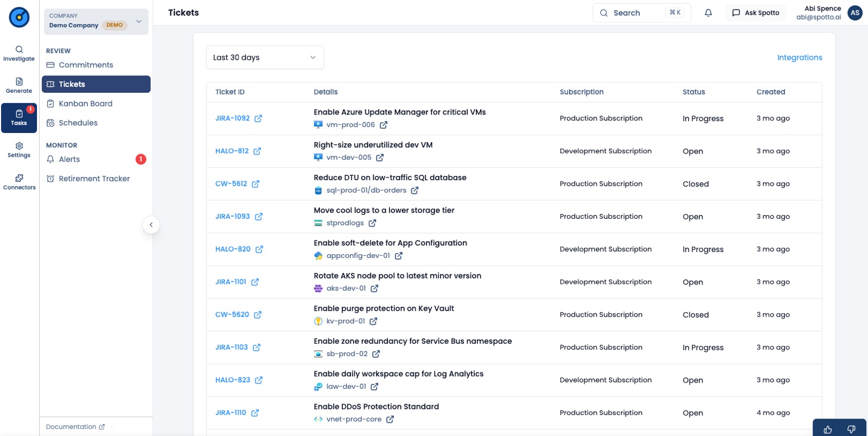
Task: Open ticket JIRA-1093
Action: 233,217
